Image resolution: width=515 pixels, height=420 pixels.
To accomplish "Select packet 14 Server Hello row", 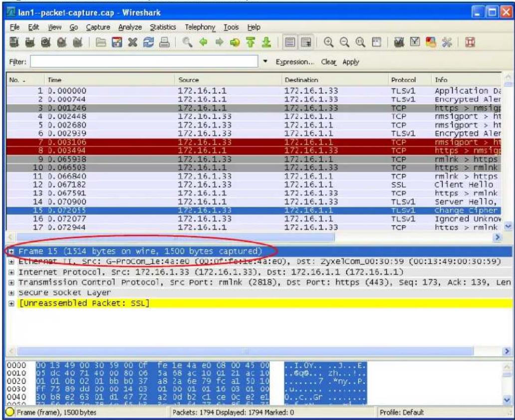I will click(x=254, y=202).
